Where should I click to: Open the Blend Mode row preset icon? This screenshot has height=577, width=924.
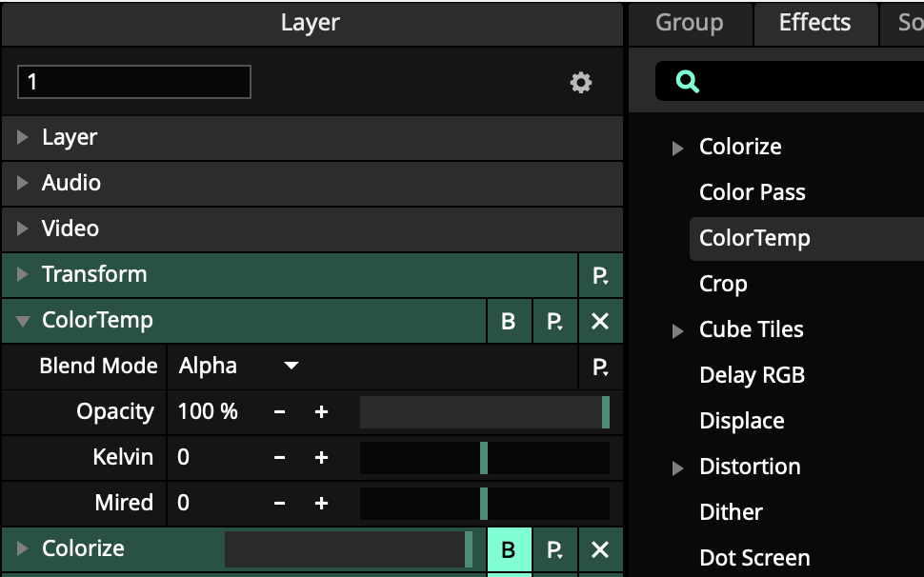click(600, 367)
